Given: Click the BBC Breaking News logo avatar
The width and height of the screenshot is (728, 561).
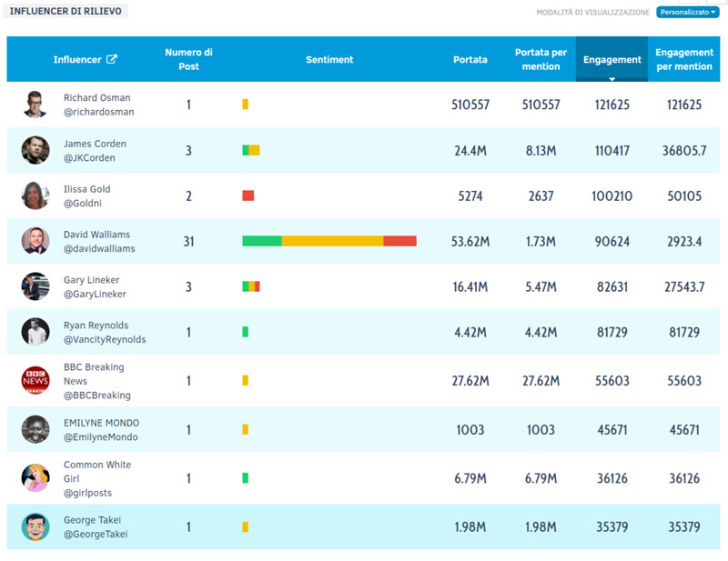Looking at the screenshot, I should click(x=35, y=380).
